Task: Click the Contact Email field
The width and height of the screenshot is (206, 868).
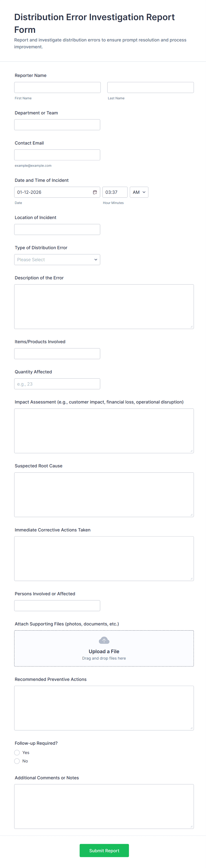Action: [57, 155]
